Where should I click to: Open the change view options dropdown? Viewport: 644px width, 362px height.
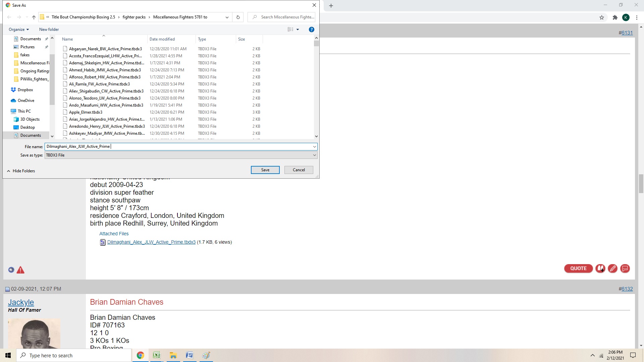click(298, 29)
